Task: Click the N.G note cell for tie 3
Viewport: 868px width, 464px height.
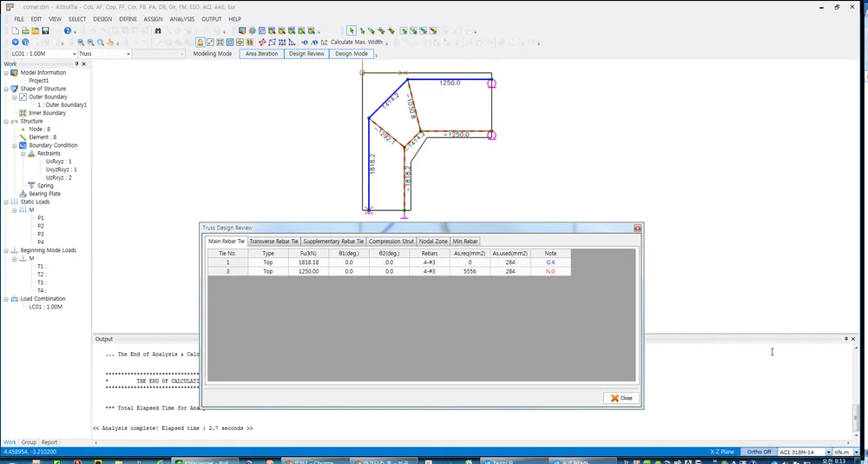Action: 550,272
